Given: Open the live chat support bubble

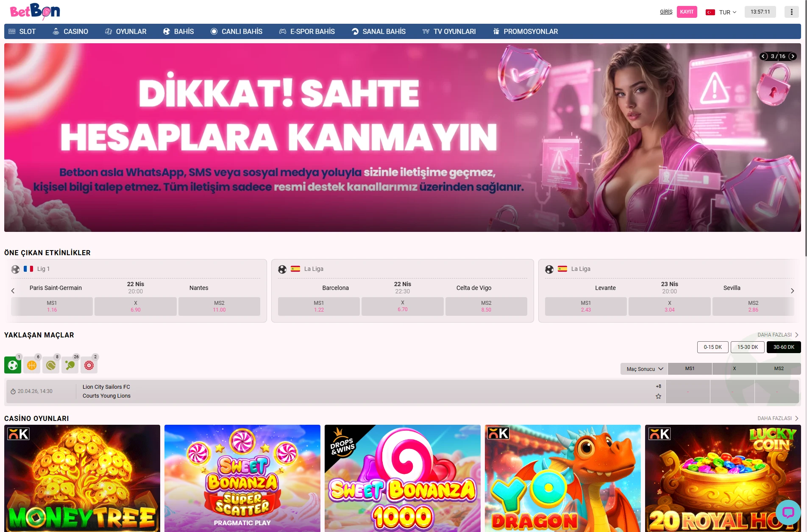Looking at the screenshot, I should [x=788, y=513].
